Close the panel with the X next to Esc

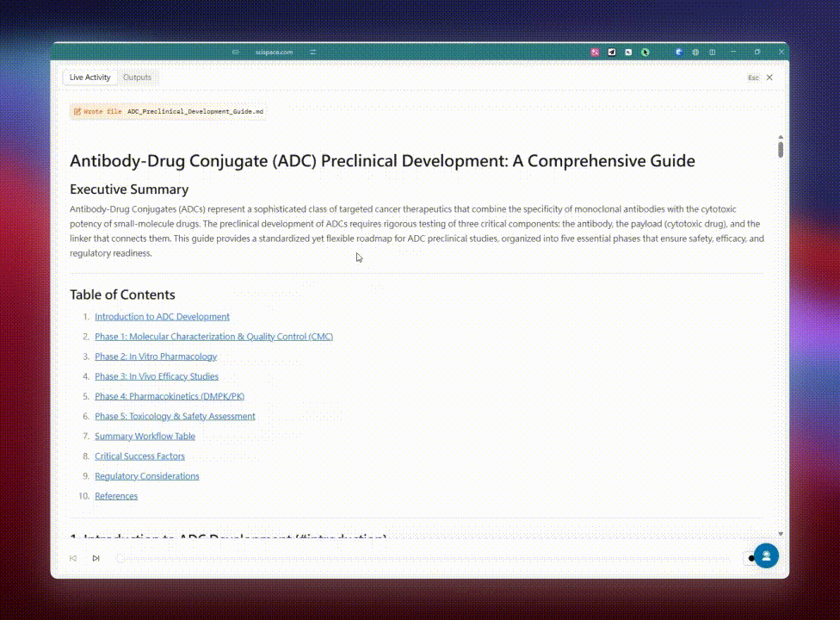(x=769, y=77)
